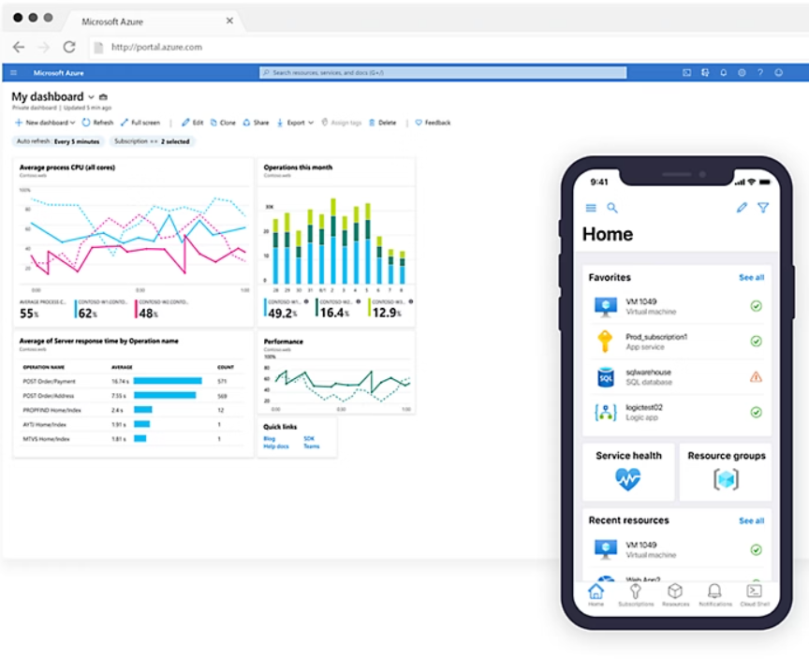Tap Notifications tab in phone bottom bar

(715, 594)
